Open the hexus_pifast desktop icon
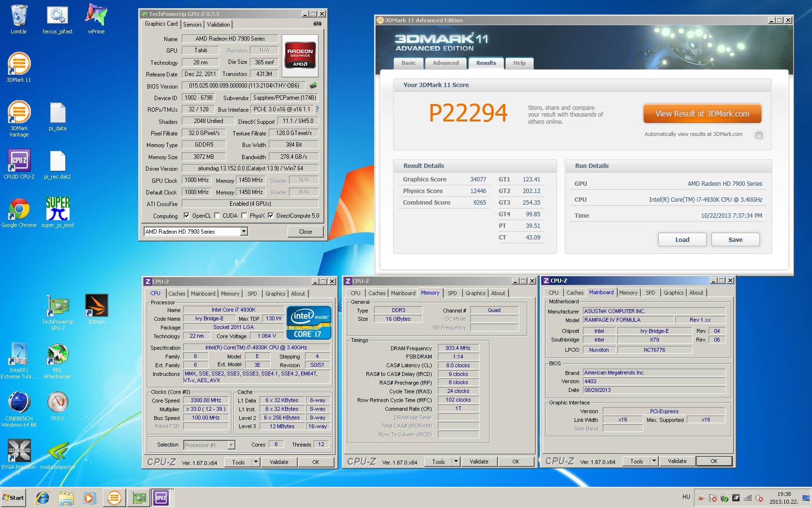This screenshot has height=508, width=812. pyautogui.click(x=58, y=19)
